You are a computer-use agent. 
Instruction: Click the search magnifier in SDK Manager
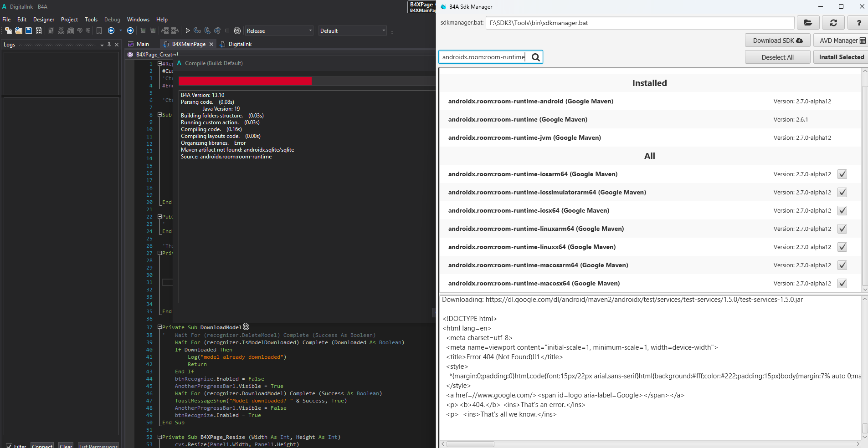coord(536,57)
